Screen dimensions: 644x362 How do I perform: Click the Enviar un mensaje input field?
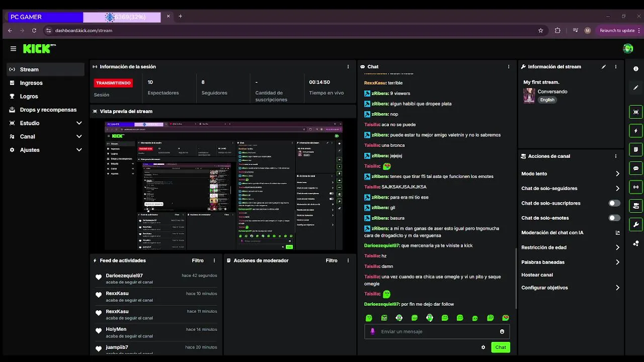point(437,331)
